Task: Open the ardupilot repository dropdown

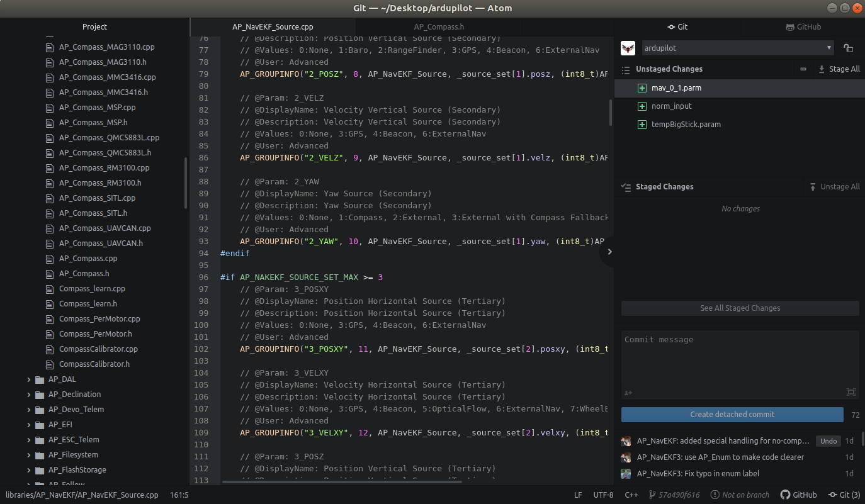Action: [738, 48]
